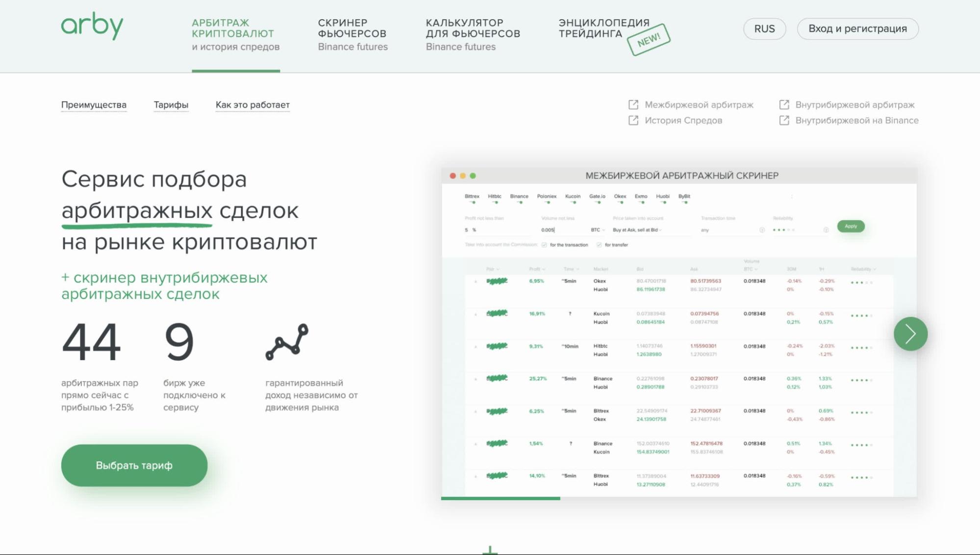Open the RUS language selector

coord(764,29)
